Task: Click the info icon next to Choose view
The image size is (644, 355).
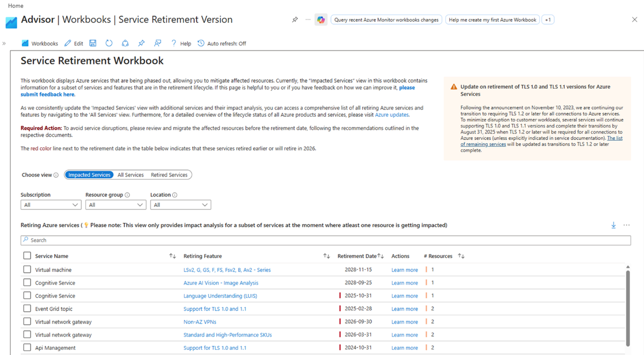Action: point(56,175)
